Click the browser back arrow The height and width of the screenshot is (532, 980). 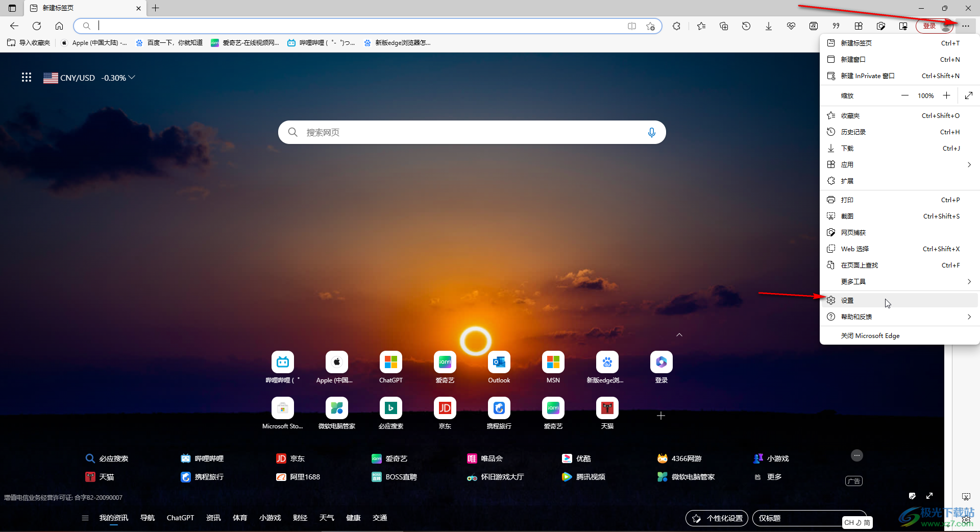click(x=14, y=26)
